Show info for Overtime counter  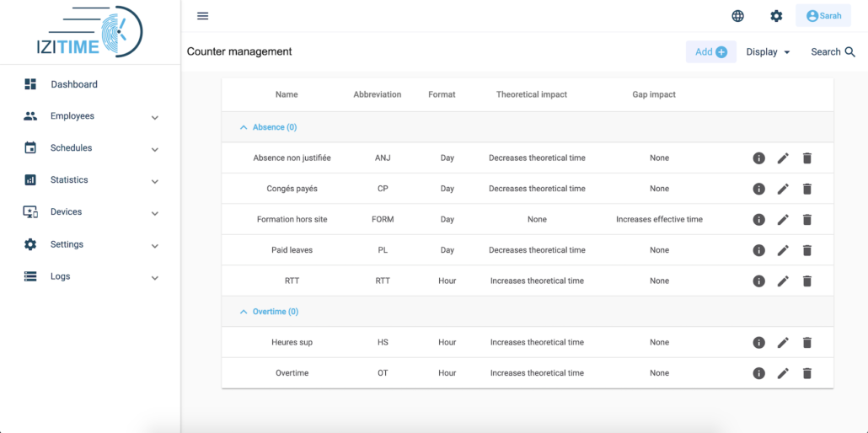(x=759, y=373)
